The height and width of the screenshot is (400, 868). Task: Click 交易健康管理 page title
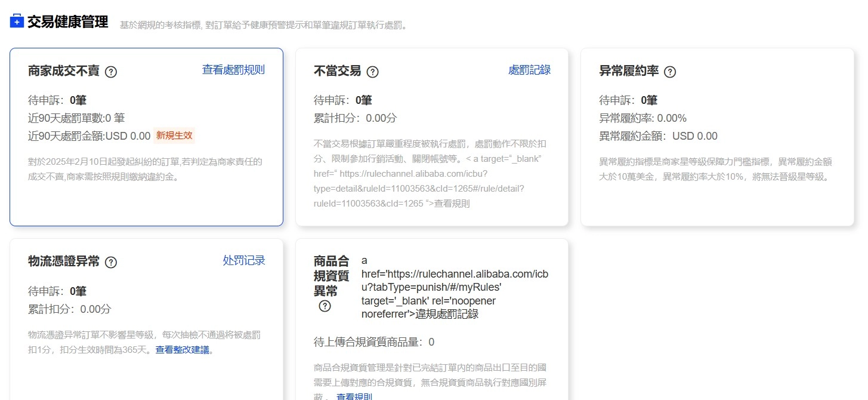pos(67,22)
